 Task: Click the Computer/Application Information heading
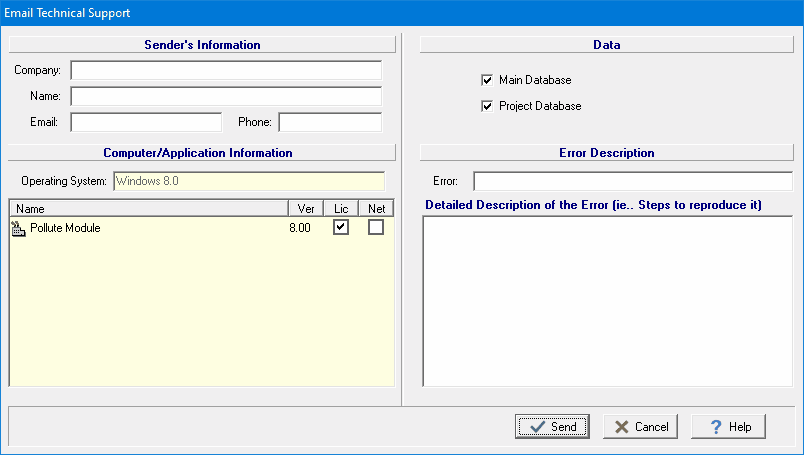coord(198,153)
